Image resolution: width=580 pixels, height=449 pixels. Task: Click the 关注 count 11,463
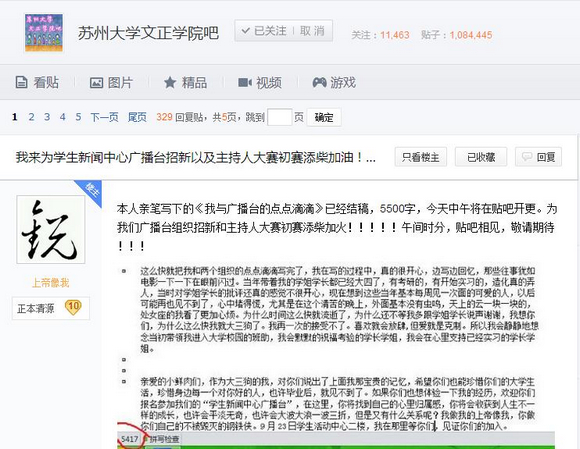pos(395,35)
